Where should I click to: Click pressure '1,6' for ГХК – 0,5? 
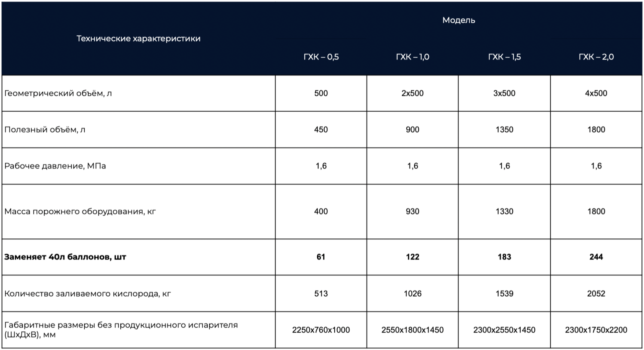coord(321,166)
